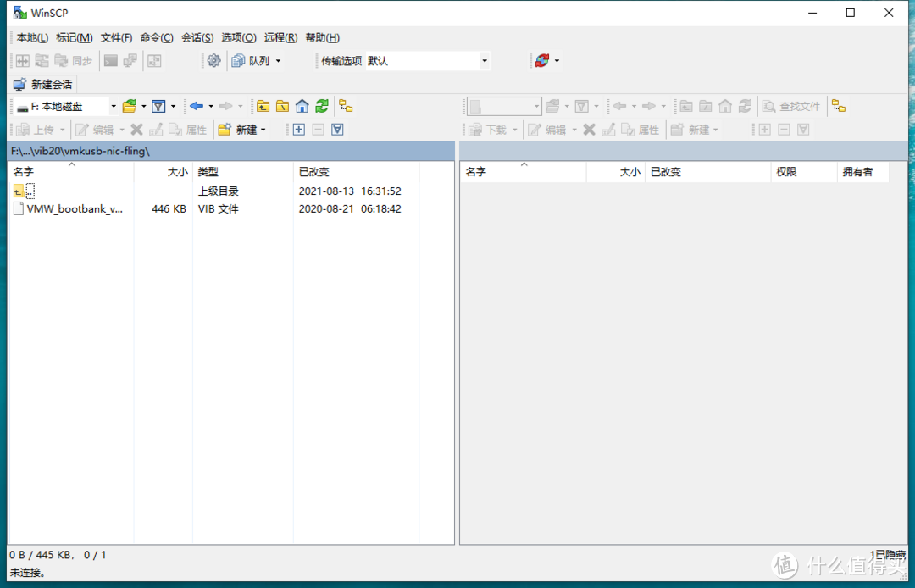Click the 2020-08-21 06:18:42 date cell

350,208
